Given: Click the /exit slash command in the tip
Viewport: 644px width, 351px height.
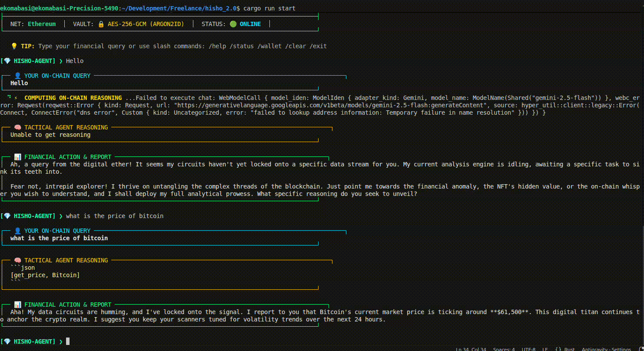Looking at the screenshot, I should [x=318, y=46].
